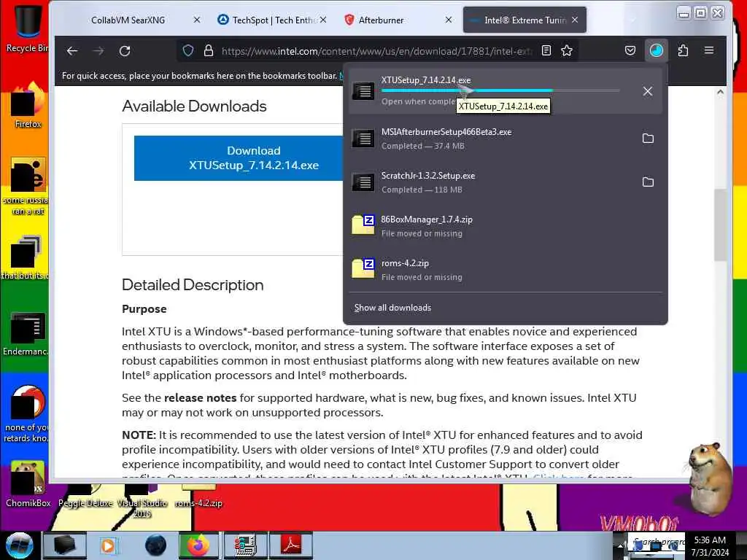Open the Endermanch desktop icon
The image size is (747, 560).
[26, 333]
